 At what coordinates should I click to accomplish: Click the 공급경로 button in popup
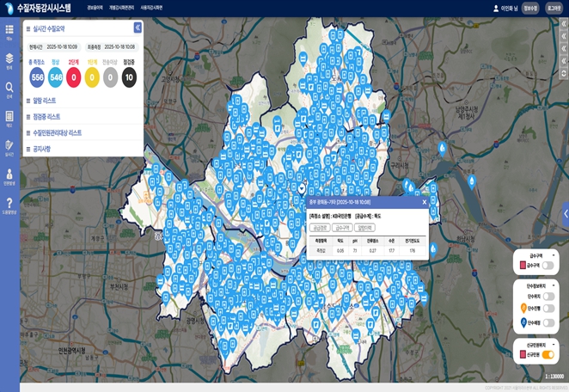point(320,228)
